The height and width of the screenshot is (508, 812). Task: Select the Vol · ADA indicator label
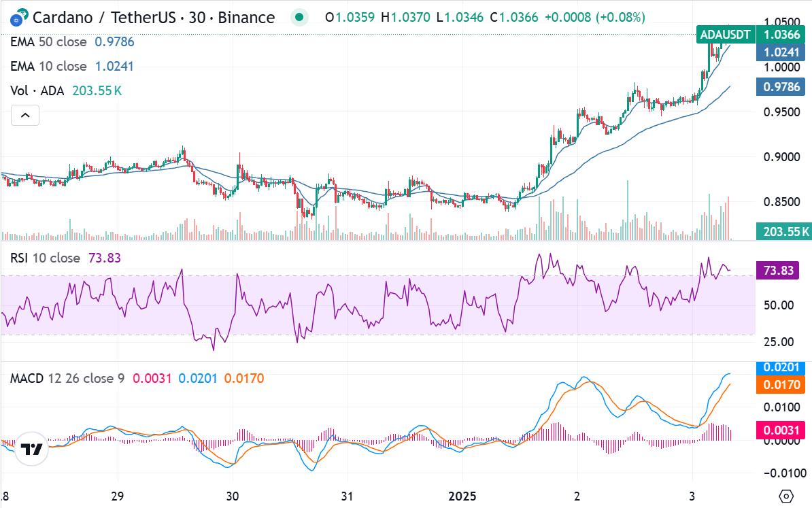tap(37, 90)
